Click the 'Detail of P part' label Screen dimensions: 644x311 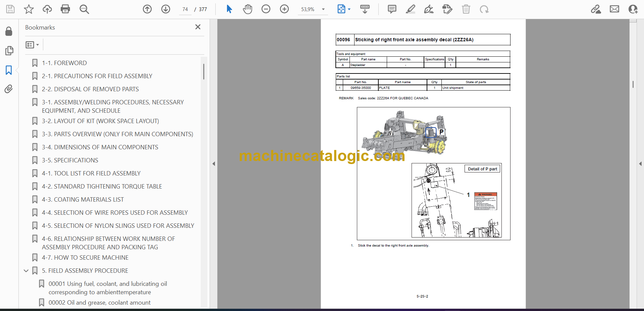point(482,169)
